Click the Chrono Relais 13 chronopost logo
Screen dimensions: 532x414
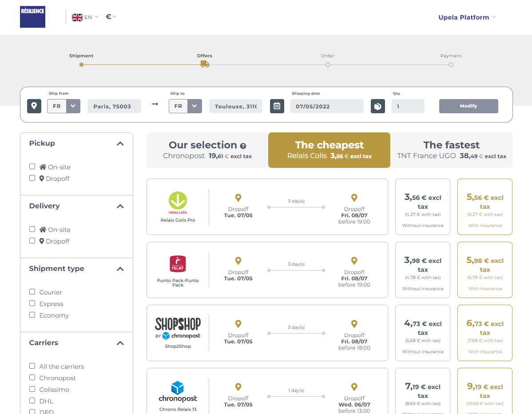coord(178,392)
